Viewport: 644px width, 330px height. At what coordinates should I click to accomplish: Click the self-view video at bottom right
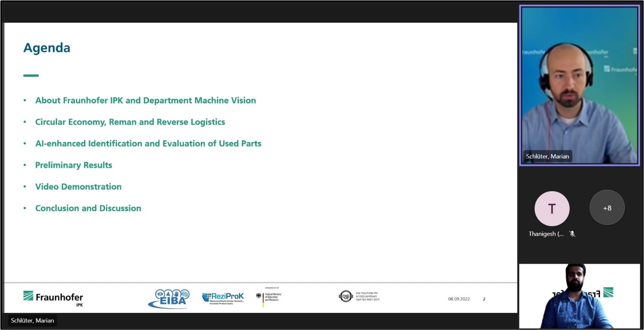(x=579, y=296)
